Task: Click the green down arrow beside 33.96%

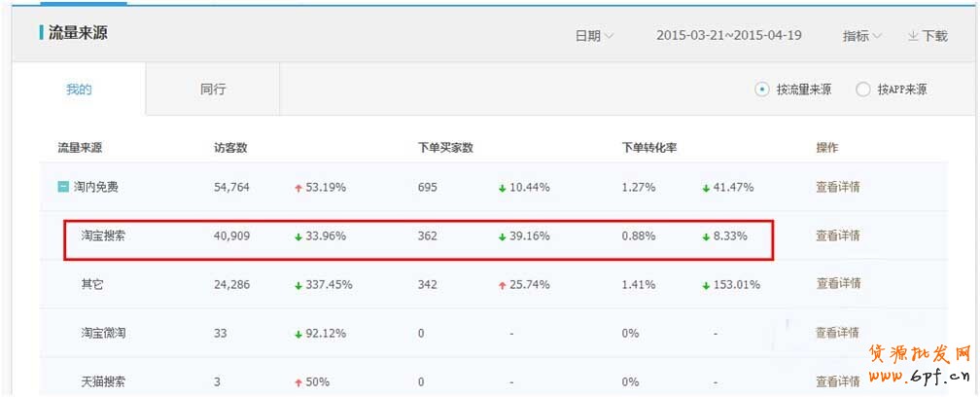Action: [298, 236]
